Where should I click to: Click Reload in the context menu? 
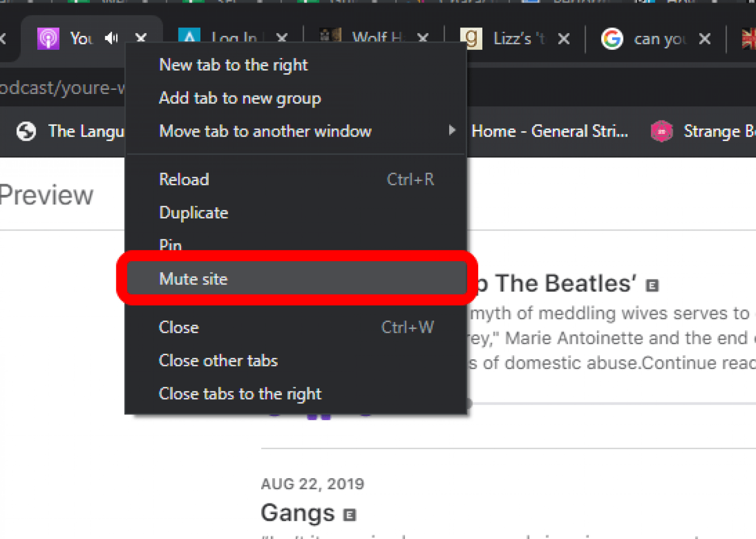point(184,180)
